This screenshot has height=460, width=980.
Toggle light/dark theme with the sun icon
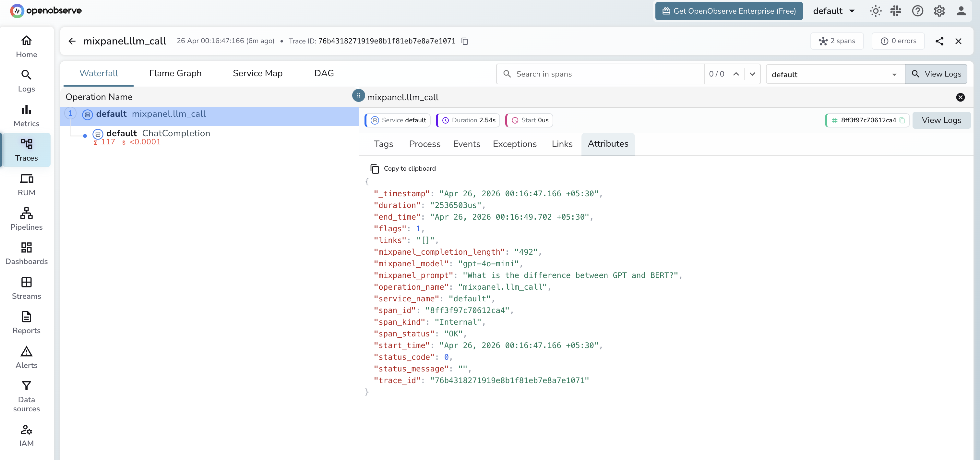[x=875, y=11]
